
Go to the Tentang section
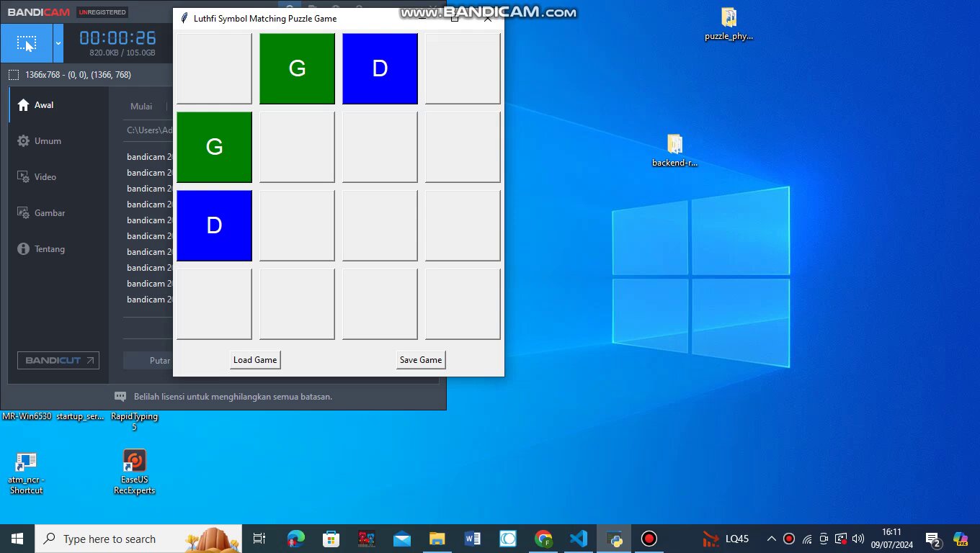[49, 249]
